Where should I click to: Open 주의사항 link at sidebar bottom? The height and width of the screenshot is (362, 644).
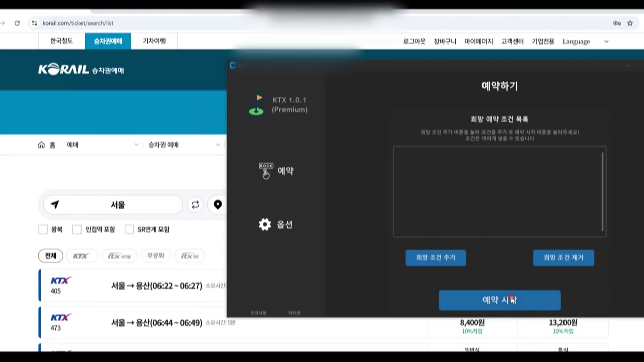pyautogui.click(x=258, y=313)
